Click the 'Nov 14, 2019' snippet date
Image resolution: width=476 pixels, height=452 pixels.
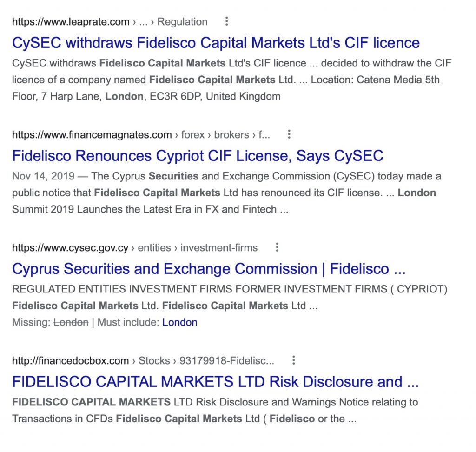coord(43,176)
